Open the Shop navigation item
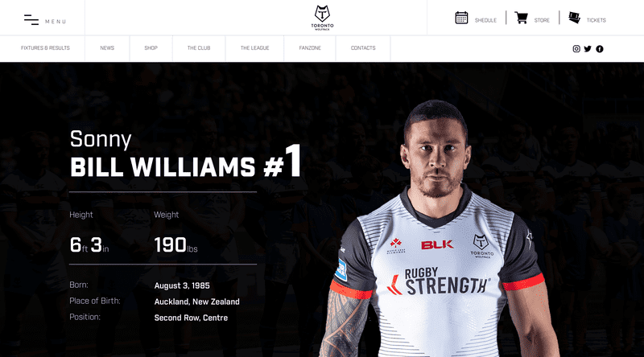Viewport: 644px width, 357px height. [x=151, y=48]
